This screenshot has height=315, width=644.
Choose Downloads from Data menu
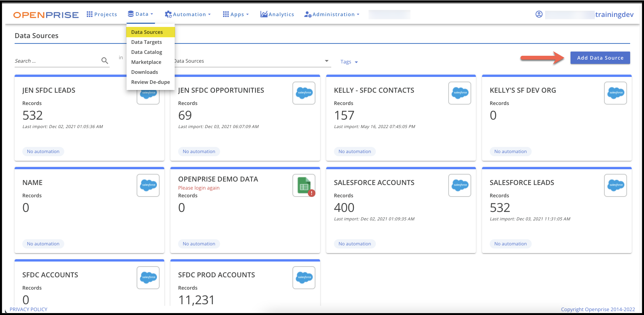coord(150,72)
